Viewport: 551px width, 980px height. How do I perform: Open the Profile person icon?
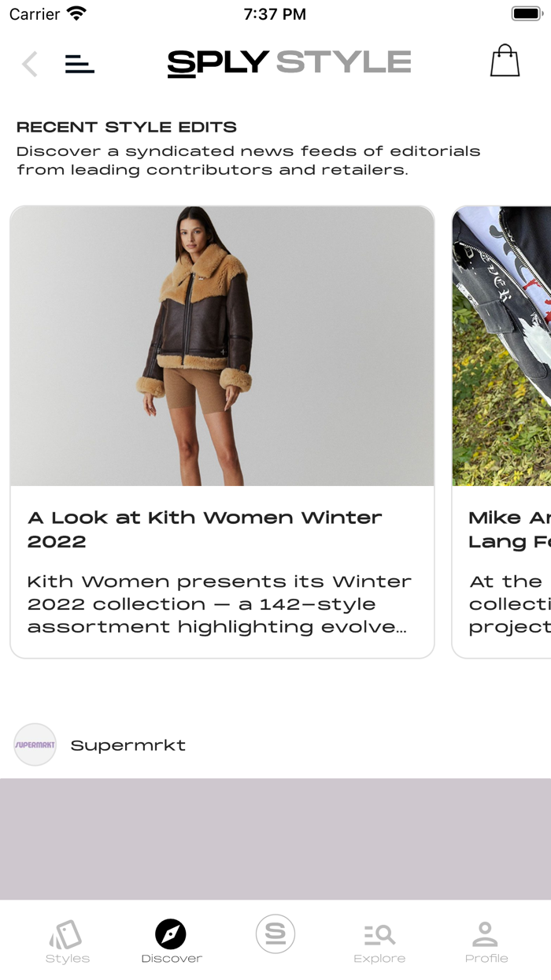pos(485,934)
